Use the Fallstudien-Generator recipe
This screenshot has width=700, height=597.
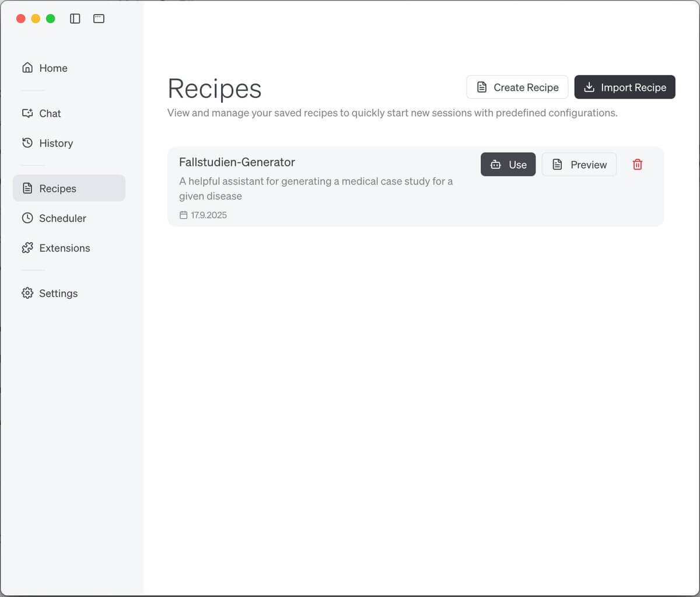coord(508,164)
